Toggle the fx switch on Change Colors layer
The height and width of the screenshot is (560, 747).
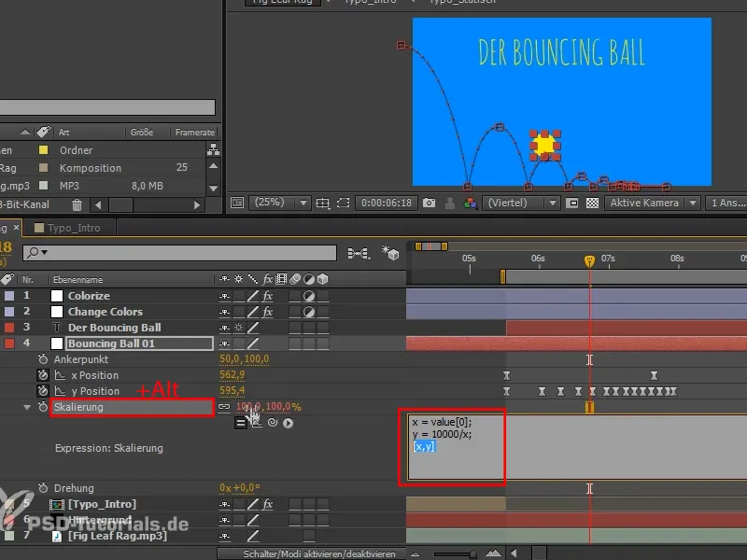point(267,312)
